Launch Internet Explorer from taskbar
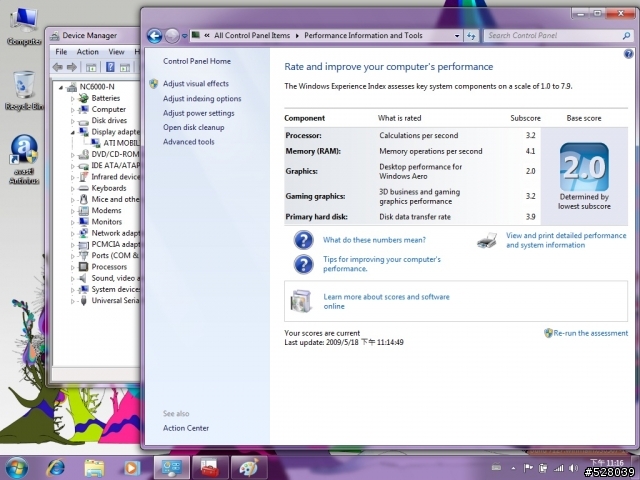The height and width of the screenshot is (480, 640). [56, 468]
